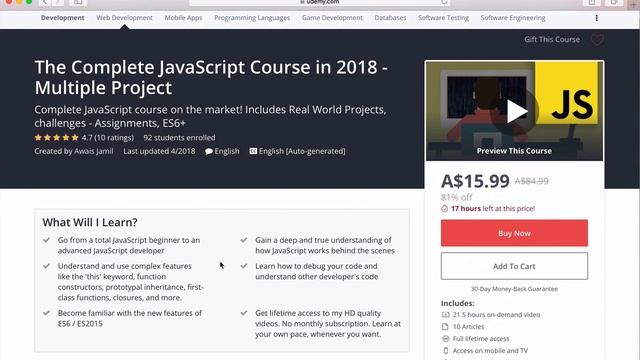
Task: Click the 10 Articles document icon
Action: (445, 327)
